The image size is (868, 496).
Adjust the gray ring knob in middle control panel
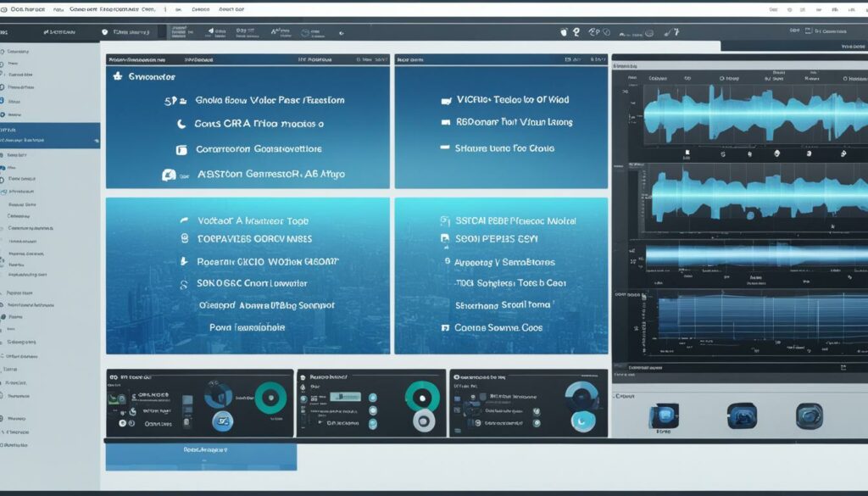[x=424, y=421]
